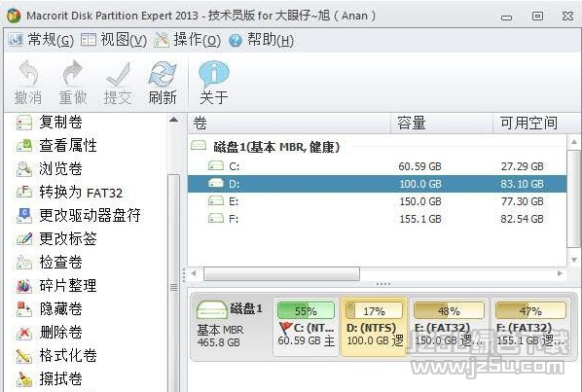Click the 55% usage bar of C:
Image resolution: width=582 pixels, height=392 pixels.
click(306, 310)
